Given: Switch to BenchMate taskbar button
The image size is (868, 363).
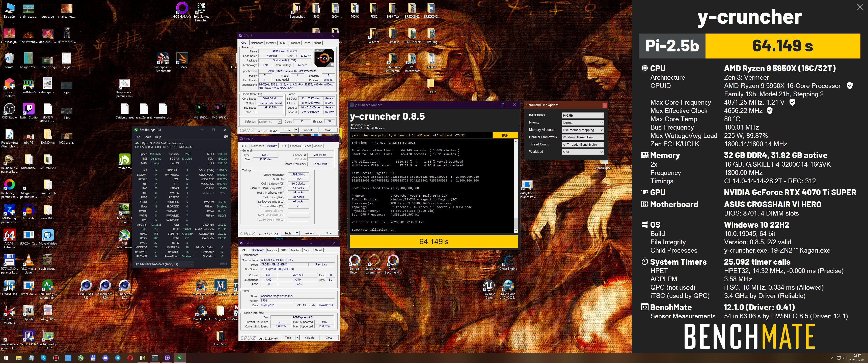Looking at the screenshot, I should 143,358.
